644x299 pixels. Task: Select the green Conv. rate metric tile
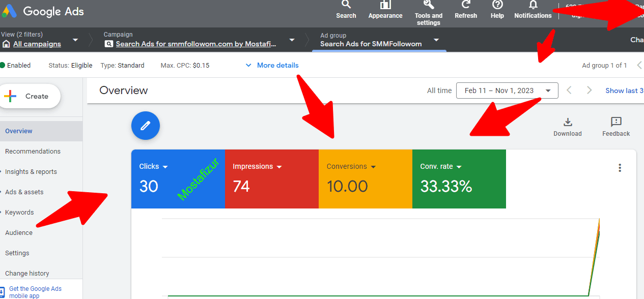tap(459, 179)
